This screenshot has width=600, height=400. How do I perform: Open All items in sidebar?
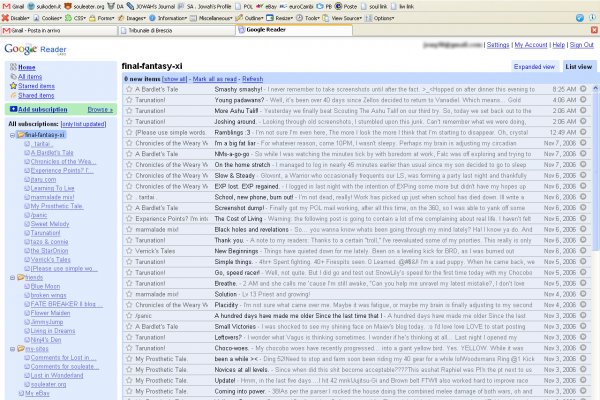(30, 77)
